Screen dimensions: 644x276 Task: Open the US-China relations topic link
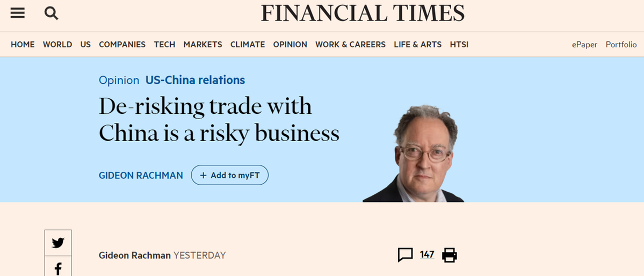[195, 80]
